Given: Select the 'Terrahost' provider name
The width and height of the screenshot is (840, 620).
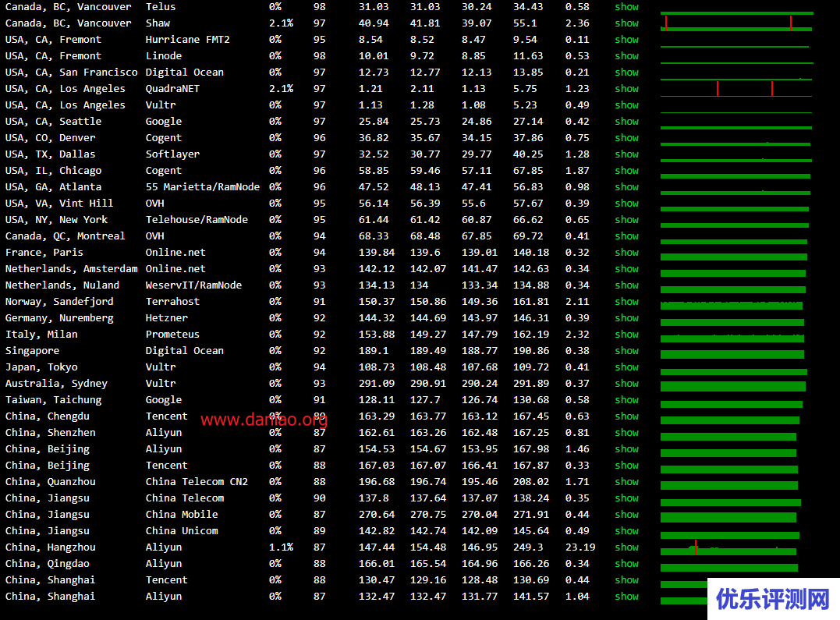Looking at the screenshot, I should [x=172, y=302].
